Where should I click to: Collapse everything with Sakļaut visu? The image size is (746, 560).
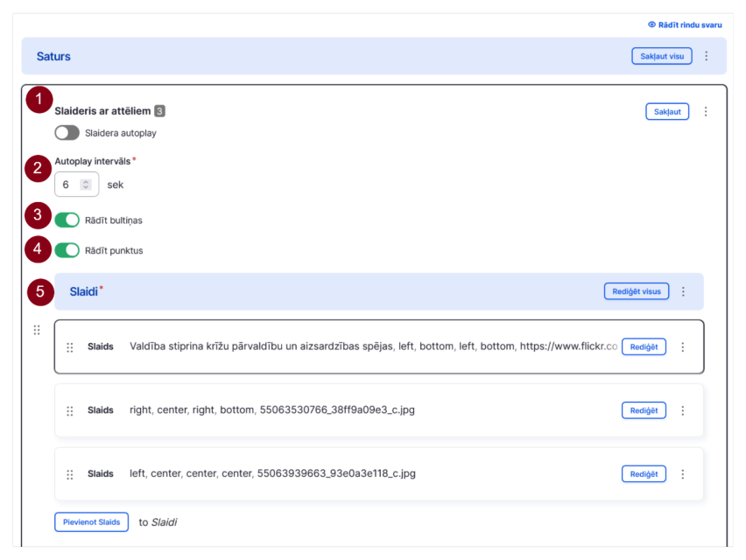(x=662, y=56)
